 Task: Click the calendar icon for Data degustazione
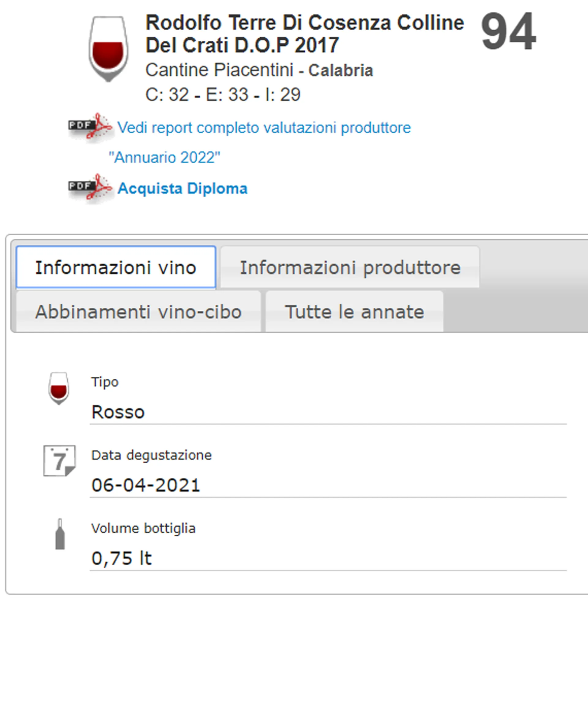pos(59,461)
